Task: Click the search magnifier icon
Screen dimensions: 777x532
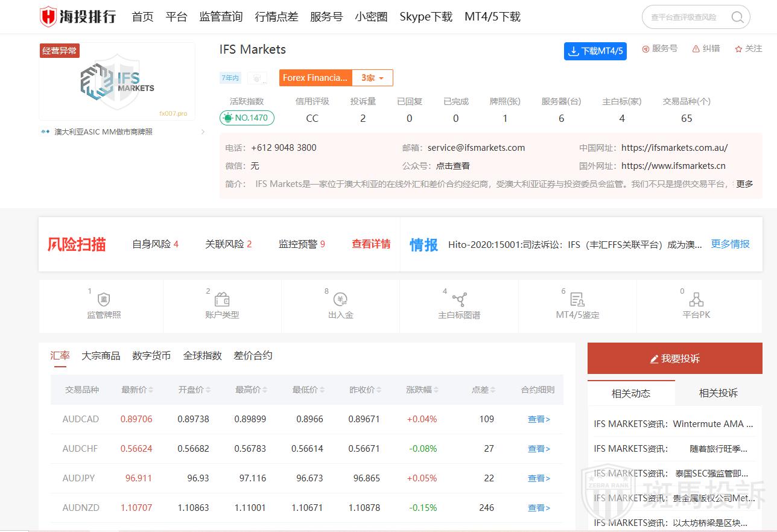Action: pyautogui.click(x=737, y=17)
